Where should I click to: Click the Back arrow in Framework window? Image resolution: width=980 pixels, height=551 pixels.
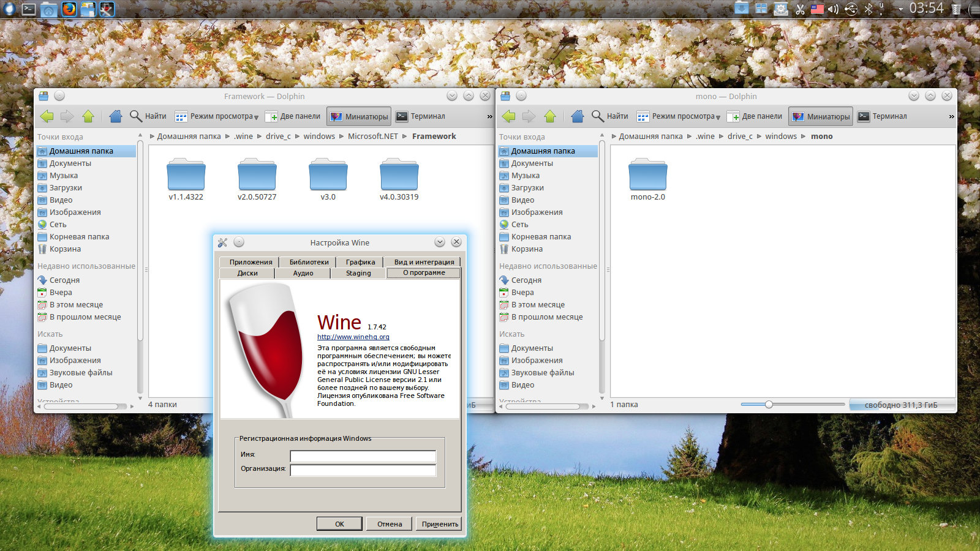tap(47, 116)
